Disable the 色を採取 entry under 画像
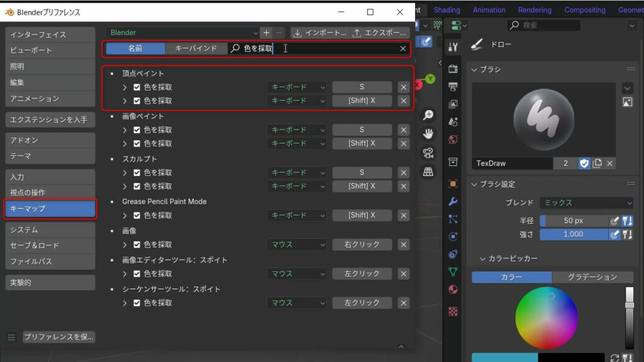The image size is (644, 362). [137, 244]
